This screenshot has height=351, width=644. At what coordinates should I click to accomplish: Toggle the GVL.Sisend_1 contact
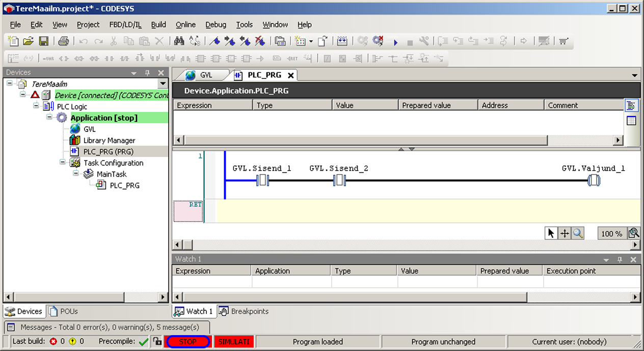[262, 180]
